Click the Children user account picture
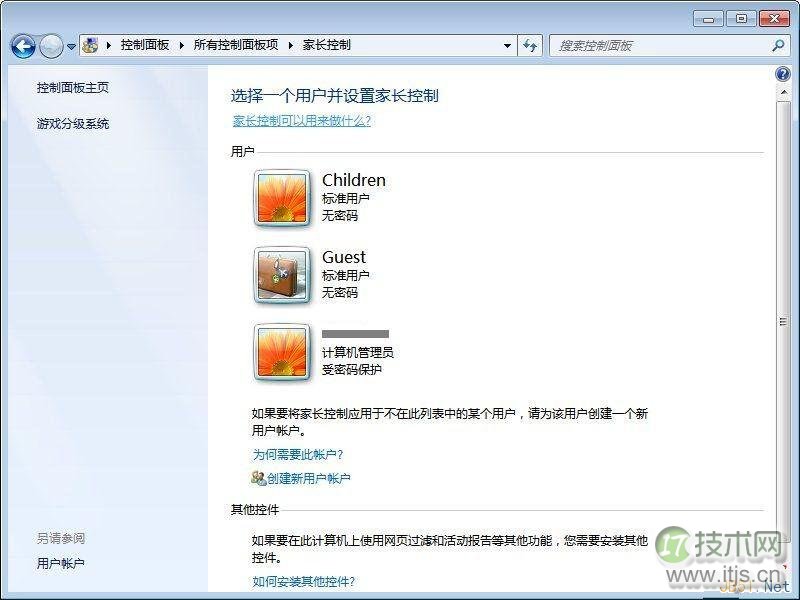 pyautogui.click(x=283, y=197)
